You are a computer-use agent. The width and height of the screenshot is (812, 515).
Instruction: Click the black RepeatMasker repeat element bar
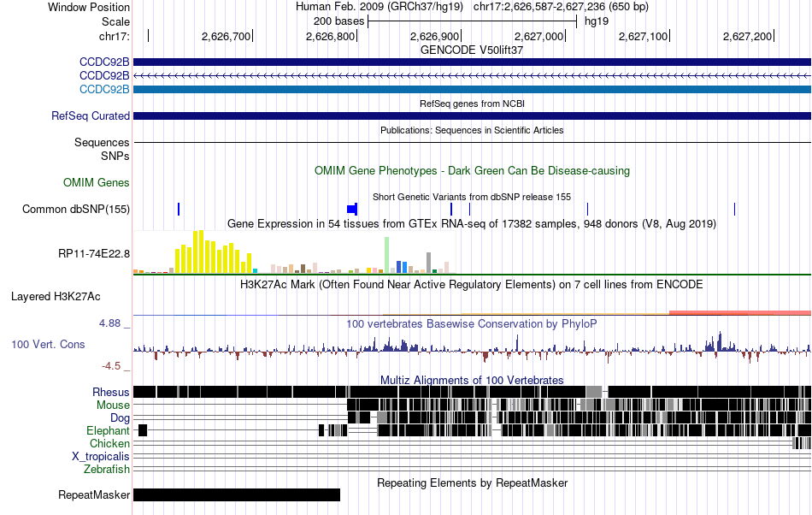point(237,494)
